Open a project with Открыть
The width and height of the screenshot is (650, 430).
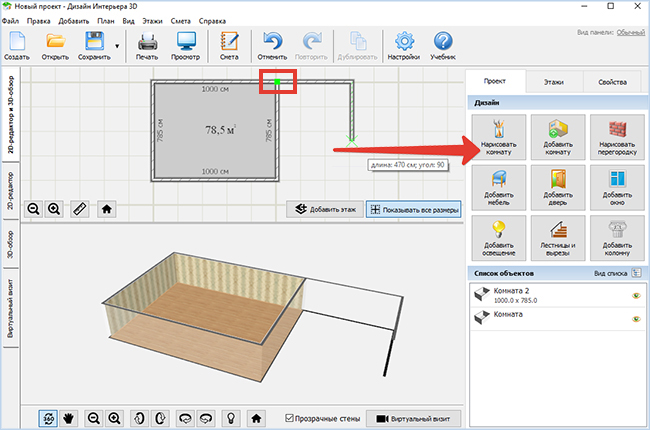click(x=55, y=46)
